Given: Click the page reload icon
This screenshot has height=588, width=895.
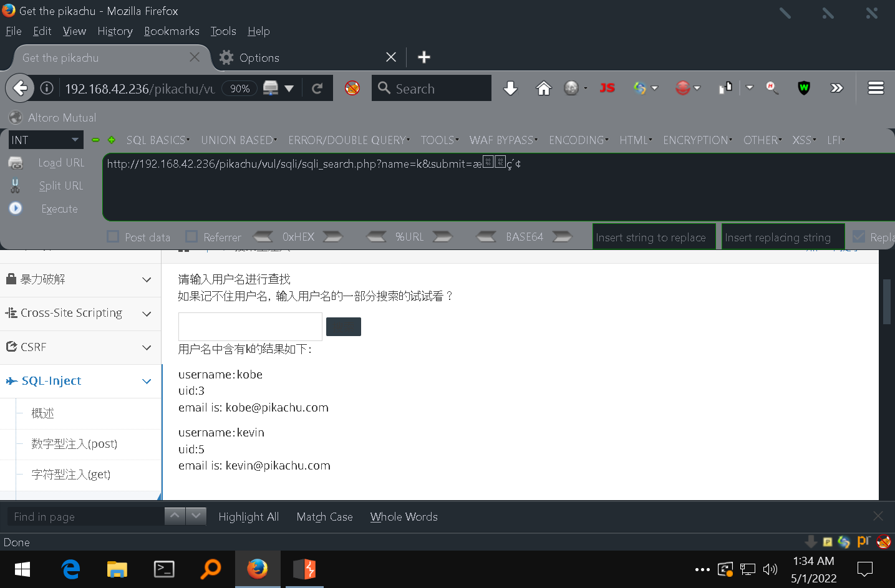Looking at the screenshot, I should click(317, 88).
